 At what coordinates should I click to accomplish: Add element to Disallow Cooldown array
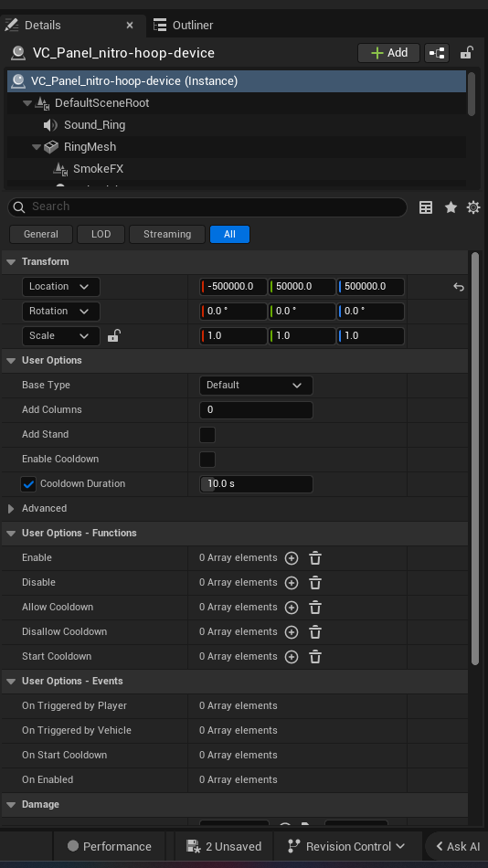point(292,632)
